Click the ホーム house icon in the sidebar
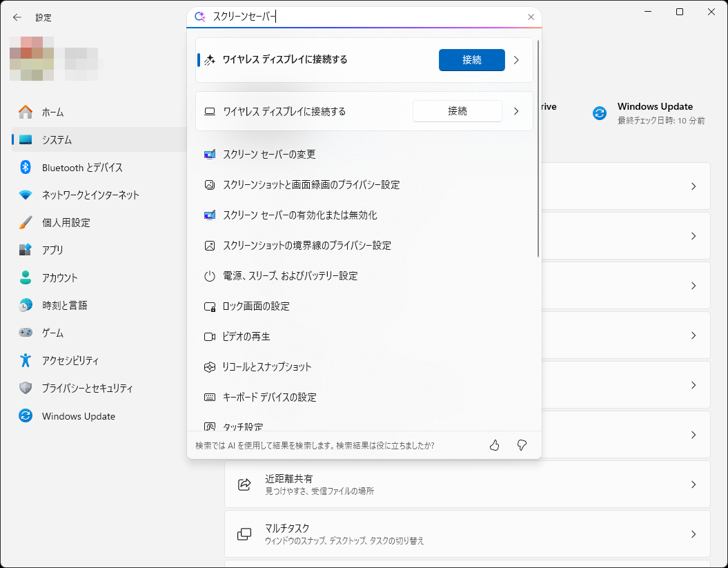This screenshot has width=728, height=568. click(27, 112)
